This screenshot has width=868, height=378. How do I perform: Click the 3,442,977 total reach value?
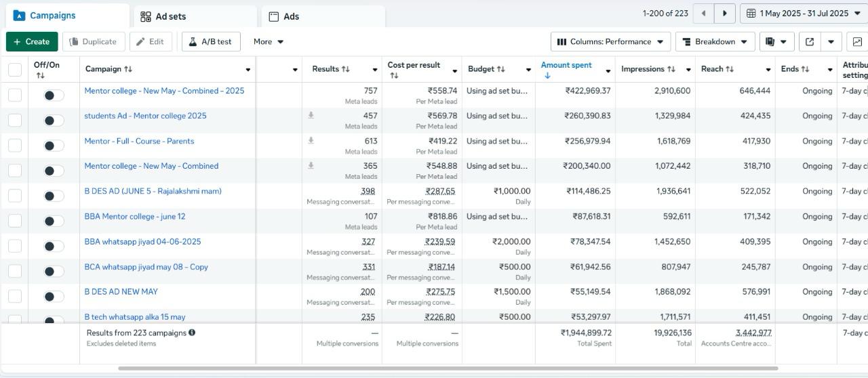pos(753,333)
